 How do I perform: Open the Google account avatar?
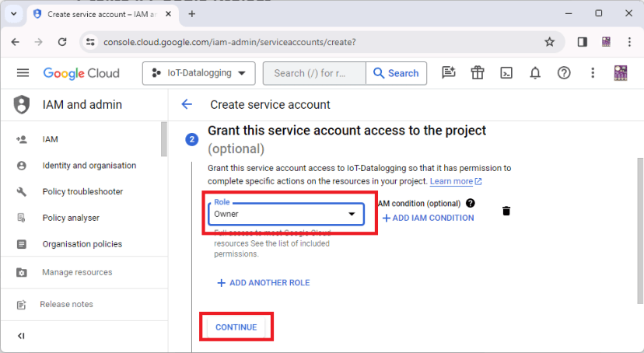pyautogui.click(x=620, y=73)
